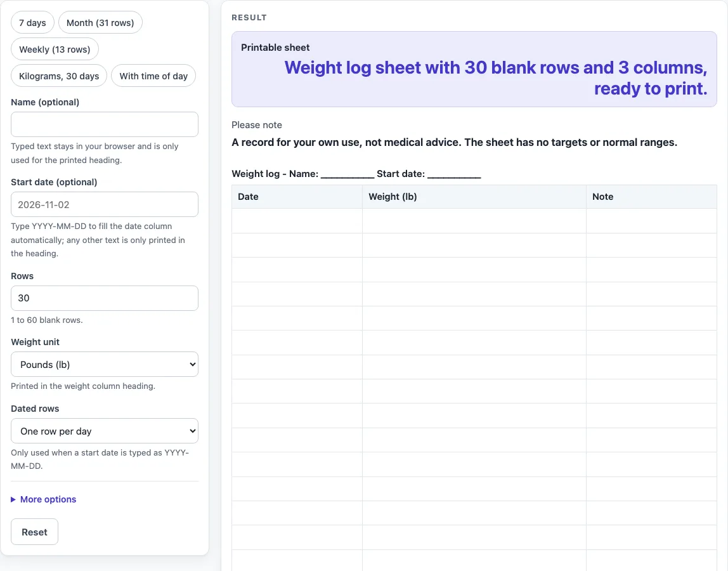Choose the Month (31 rows) preset
Screen dimensions: 728x571
click(100, 23)
